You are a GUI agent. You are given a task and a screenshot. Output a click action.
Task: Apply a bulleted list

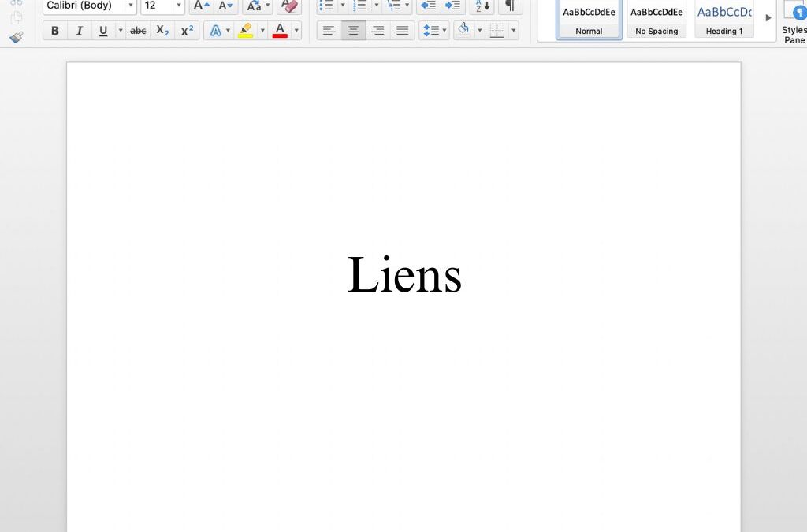point(326,6)
